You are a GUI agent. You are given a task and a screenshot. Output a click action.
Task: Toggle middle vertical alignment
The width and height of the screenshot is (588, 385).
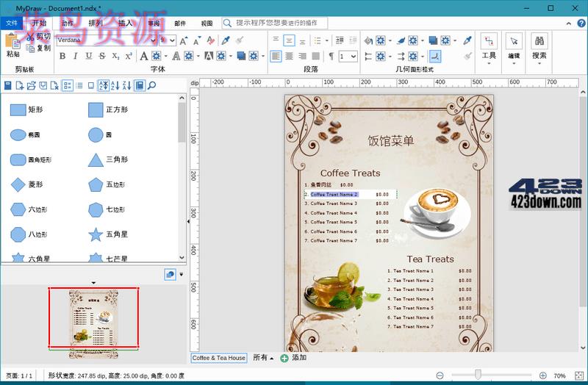[x=289, y=40]
